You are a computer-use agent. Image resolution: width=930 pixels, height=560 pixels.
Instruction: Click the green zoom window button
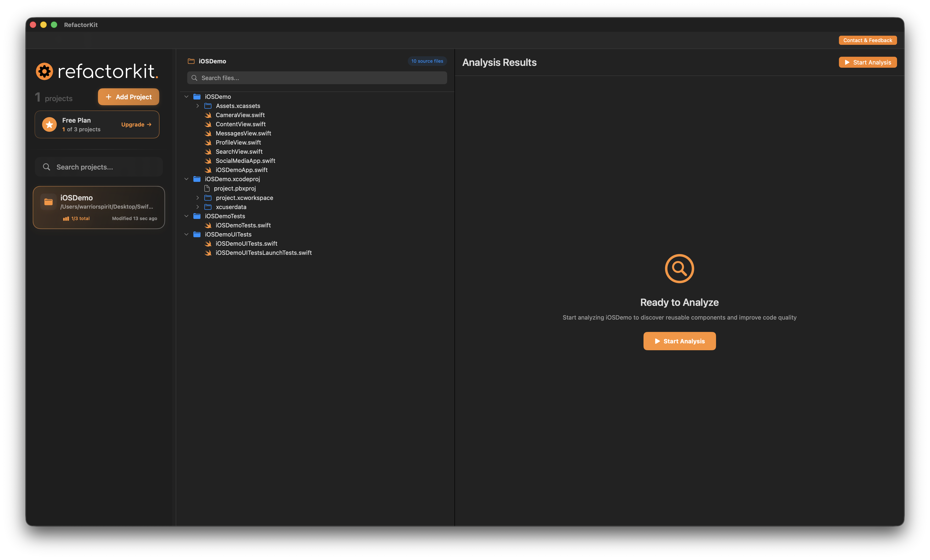pyautogui.click(x=54, y=24)
